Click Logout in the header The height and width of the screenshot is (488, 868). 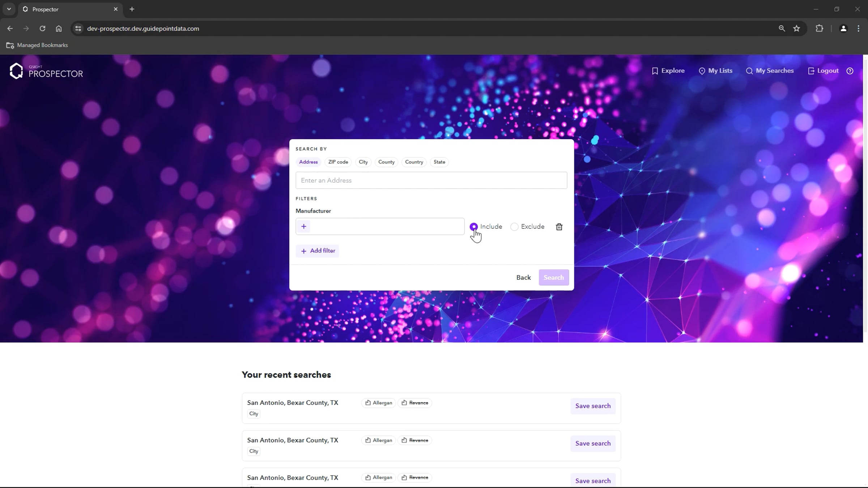(x=823, y=71)
